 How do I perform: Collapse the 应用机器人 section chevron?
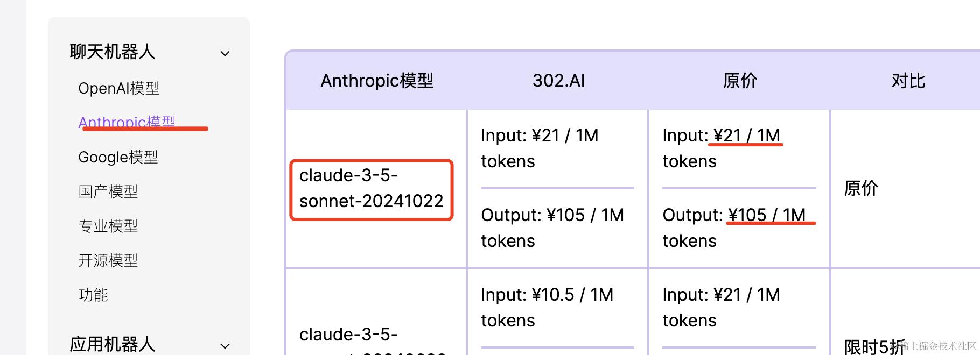(x=225, y=346)
